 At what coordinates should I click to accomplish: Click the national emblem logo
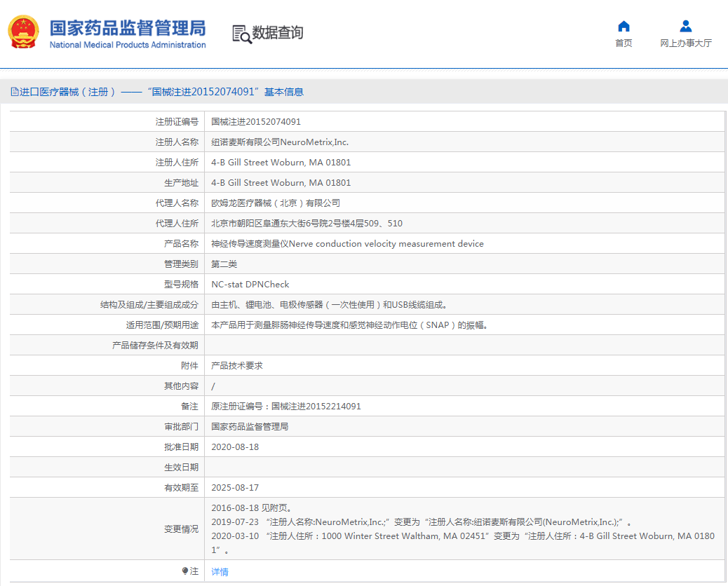[23, 32]
